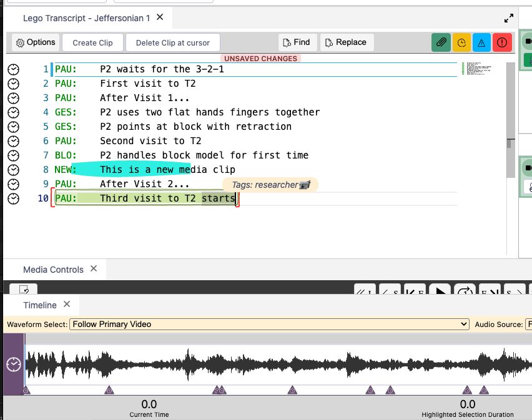The width and height of the screenshot is (532, 420).
Task: Click 'P2 points at block with retraction'
Action: click(196, 127)
